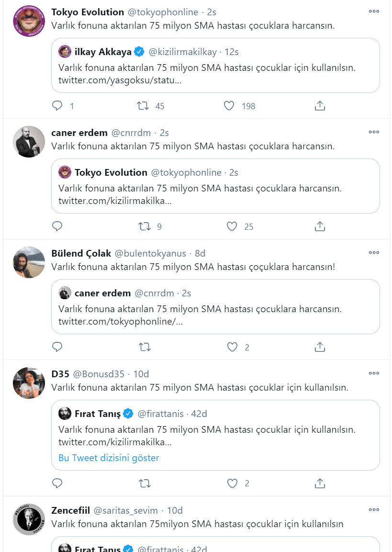392x552 pixels.
Task: Reply to Tokyo Evolution's tweet
Action: pos(57,106)
